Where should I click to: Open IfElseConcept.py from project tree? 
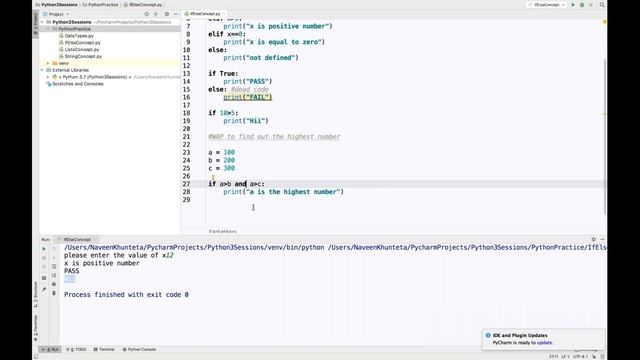[82, 42]
